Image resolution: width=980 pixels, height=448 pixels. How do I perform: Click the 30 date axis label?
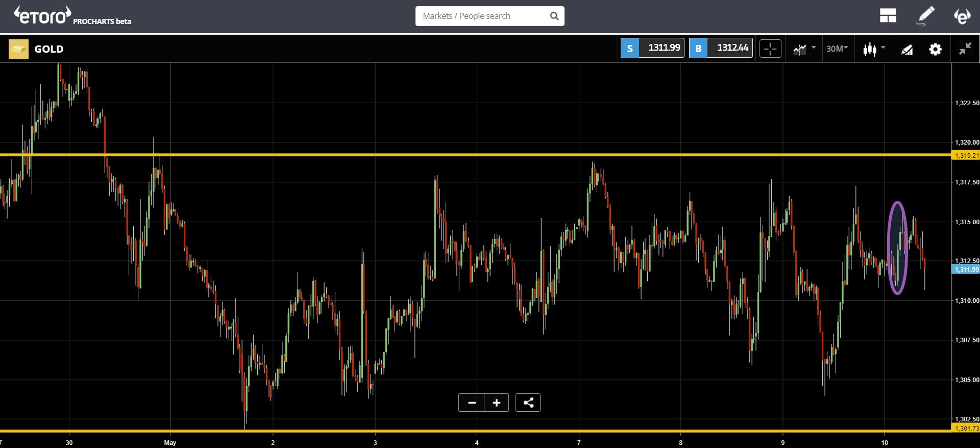coord(69,443)
